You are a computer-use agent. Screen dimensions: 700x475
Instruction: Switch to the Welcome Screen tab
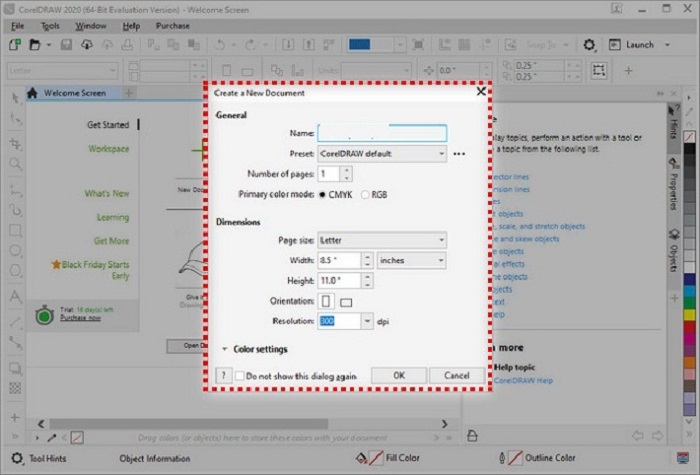click(x=73, y=93)
